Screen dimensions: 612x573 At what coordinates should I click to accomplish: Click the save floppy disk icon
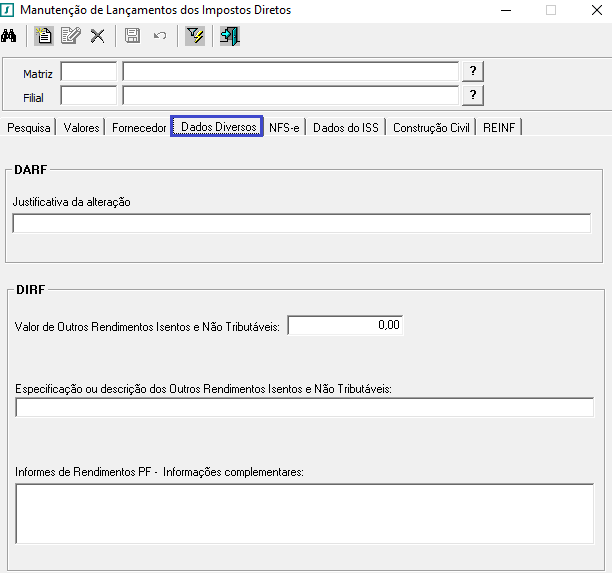coord(132,36)
